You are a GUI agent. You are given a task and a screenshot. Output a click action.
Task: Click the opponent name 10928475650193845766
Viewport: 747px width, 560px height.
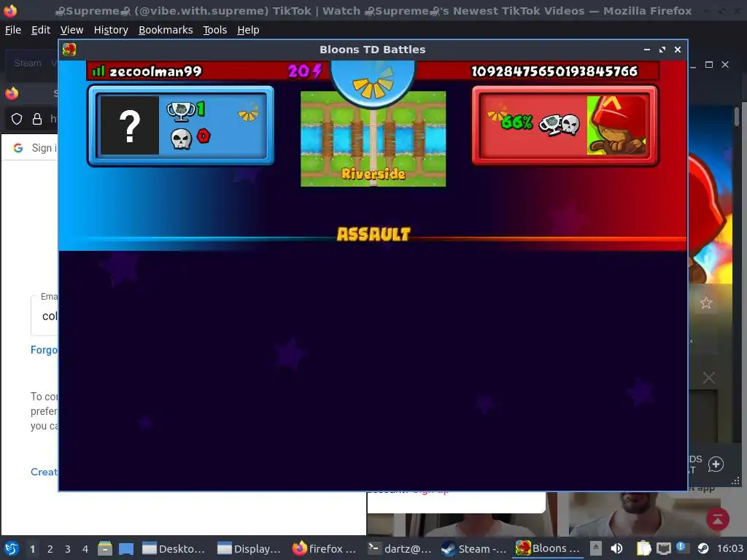(554, 71)
